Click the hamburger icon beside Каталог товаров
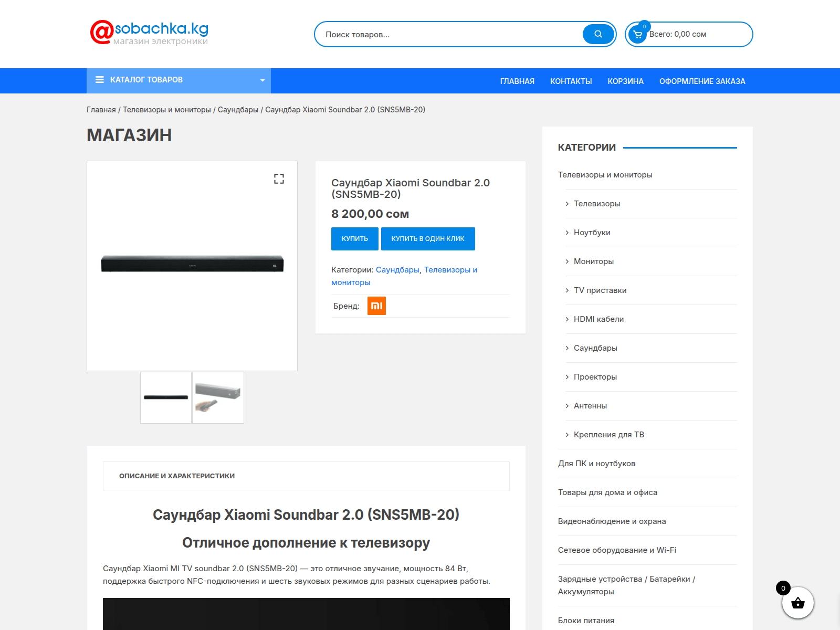The width and height of the screenshot is (840, 630). [x=100, y=80]
